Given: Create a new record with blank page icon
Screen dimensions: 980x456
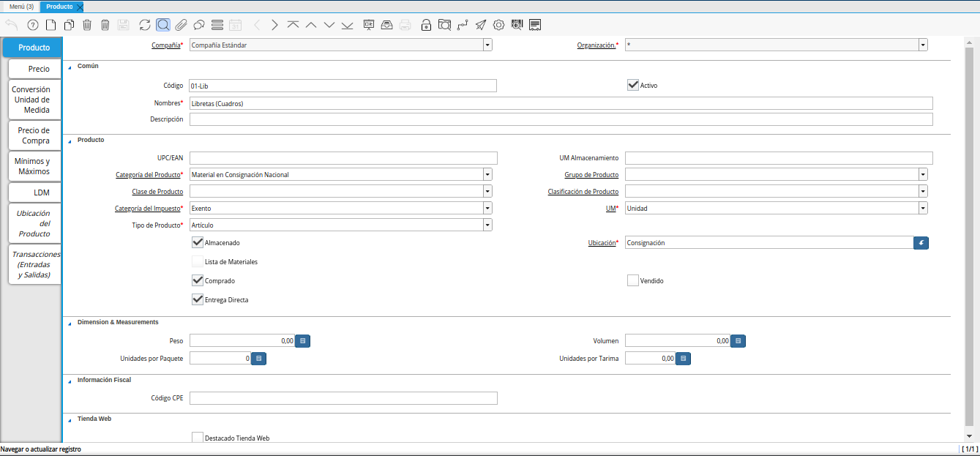Looking at the screenshot, I should (51, 25).
